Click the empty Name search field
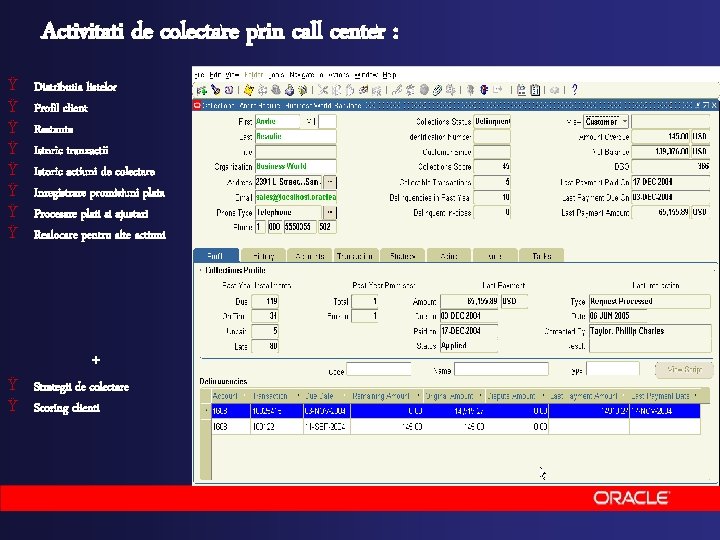 501,369
